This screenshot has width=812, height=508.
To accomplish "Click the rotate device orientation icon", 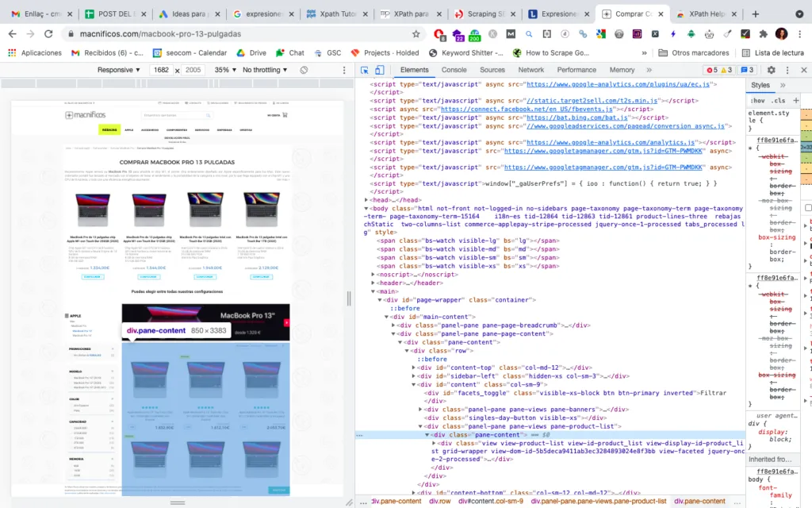I will point(304,70).
